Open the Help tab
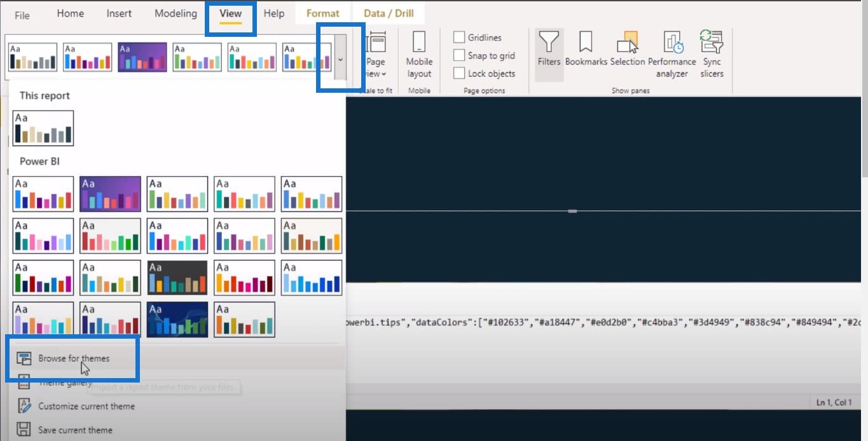The image size is (868, 441). (x=274, y=13)
